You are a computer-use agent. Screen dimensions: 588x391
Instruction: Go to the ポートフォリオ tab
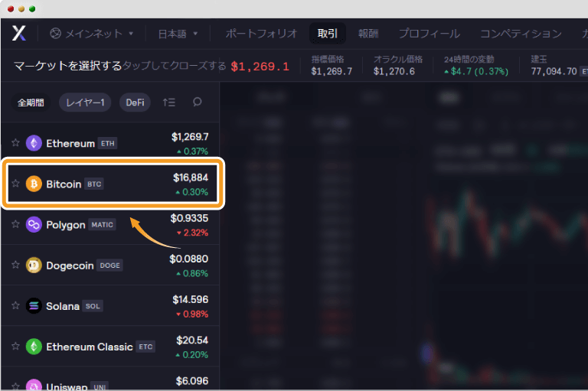tap(261, 34)
